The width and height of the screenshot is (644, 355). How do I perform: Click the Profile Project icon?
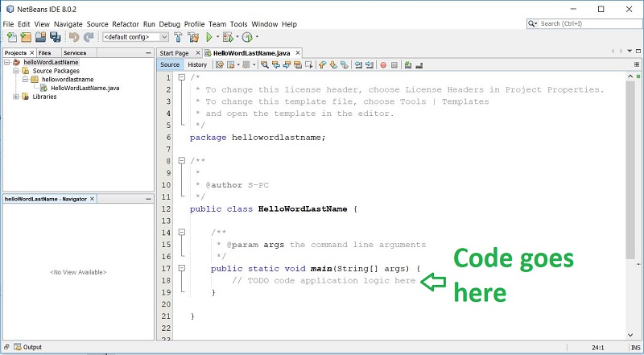[247, 37]
